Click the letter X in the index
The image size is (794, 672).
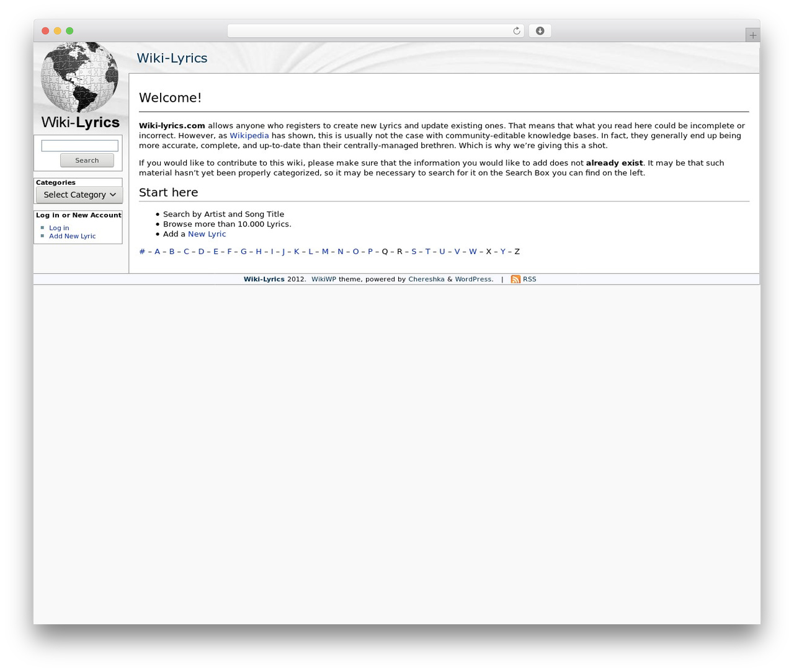point(488,252)
